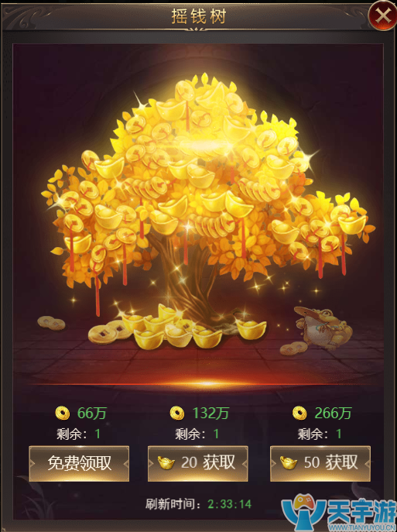
Task: Close the 摇钱树 window
Action: [383, 15]
